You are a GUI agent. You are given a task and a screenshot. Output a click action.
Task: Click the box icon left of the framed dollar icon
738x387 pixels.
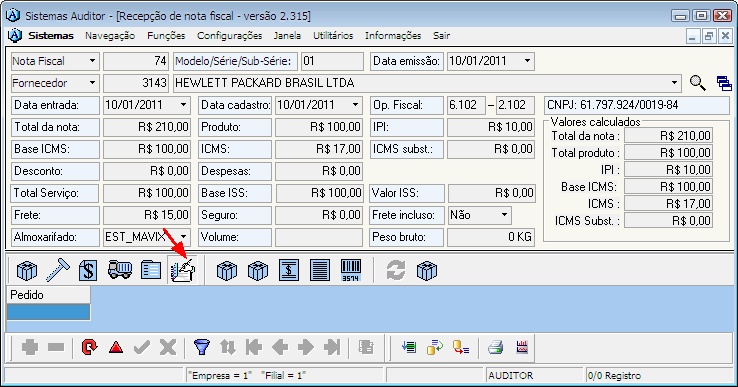pos(258,271)
